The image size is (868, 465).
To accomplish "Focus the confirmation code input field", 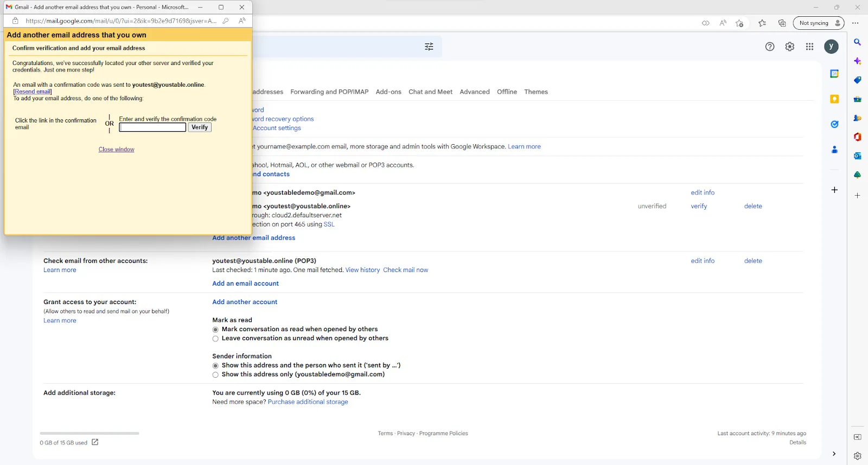I will [152, 127].
